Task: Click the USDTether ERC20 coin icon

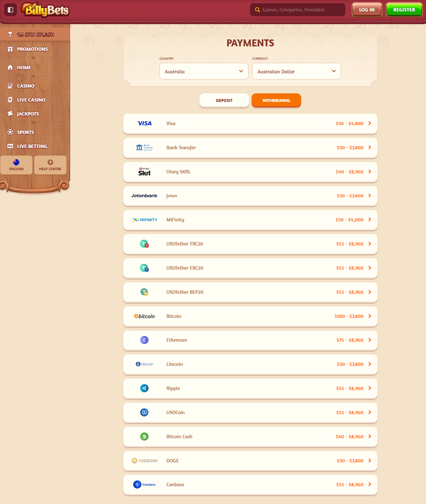Action: [x=145, y=268]
